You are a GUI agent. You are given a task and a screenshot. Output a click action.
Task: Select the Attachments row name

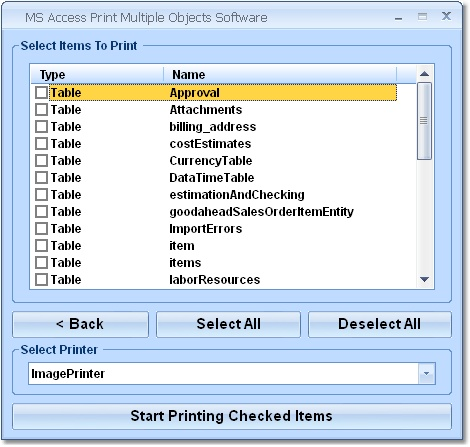coord(206,110)
